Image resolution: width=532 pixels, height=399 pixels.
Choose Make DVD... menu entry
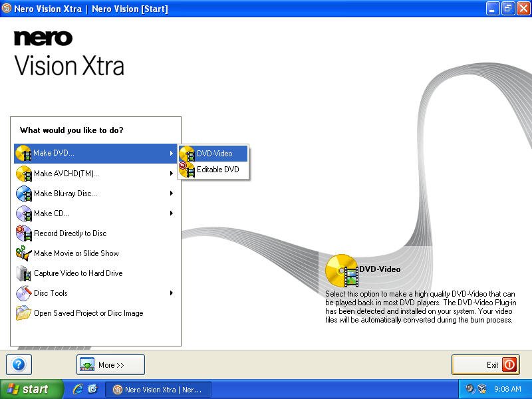[x=95, y=154]
